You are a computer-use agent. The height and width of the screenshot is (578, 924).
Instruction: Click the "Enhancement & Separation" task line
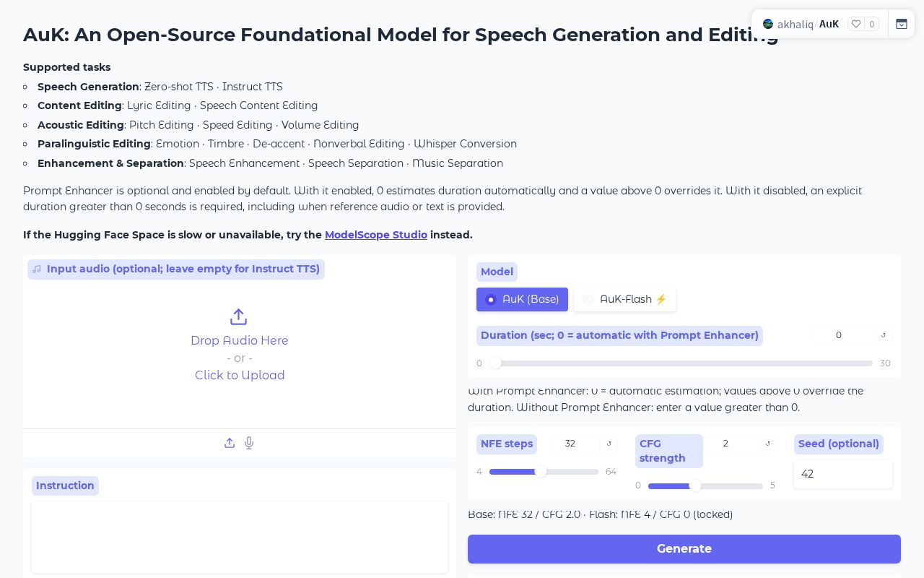pyautogui.click(x=271, y=163)
